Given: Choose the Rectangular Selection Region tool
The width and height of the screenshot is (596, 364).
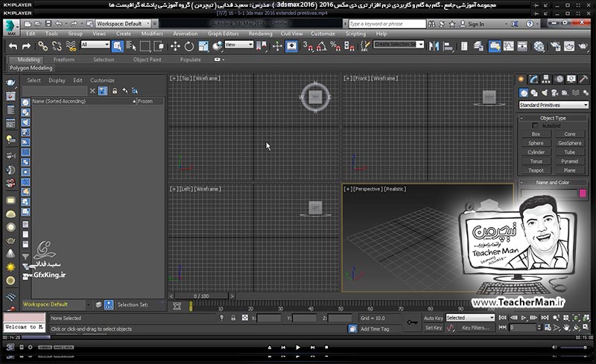Looking at the screenshot, I should (x=145, y=46).
